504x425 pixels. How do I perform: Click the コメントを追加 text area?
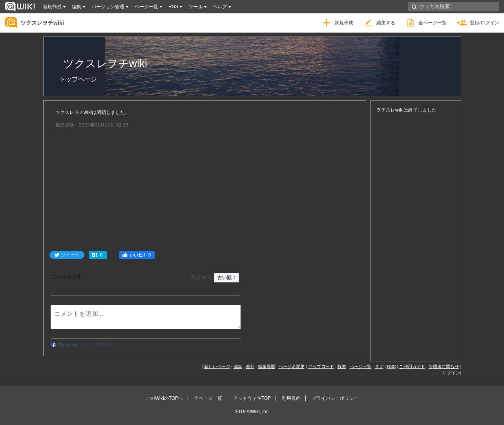point(146,317)
